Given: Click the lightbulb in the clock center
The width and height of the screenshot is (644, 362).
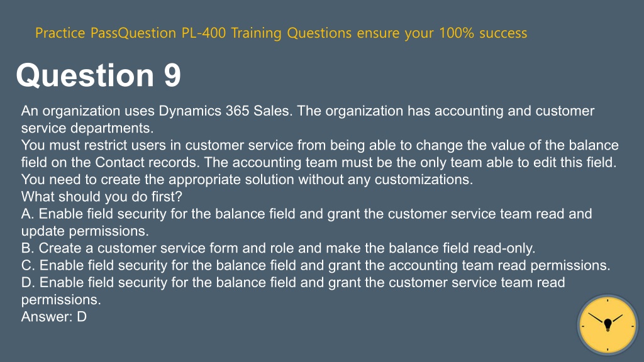Looking at the screenshot, I should [608, 325].
